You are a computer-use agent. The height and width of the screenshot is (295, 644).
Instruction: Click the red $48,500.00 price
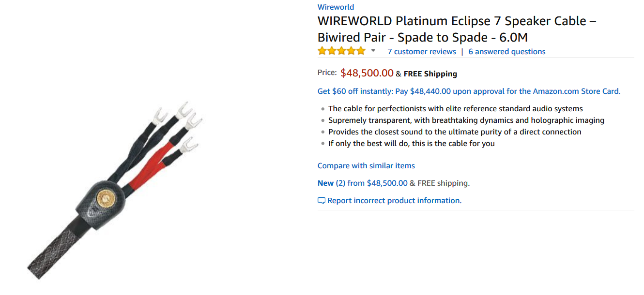point(367,73)
